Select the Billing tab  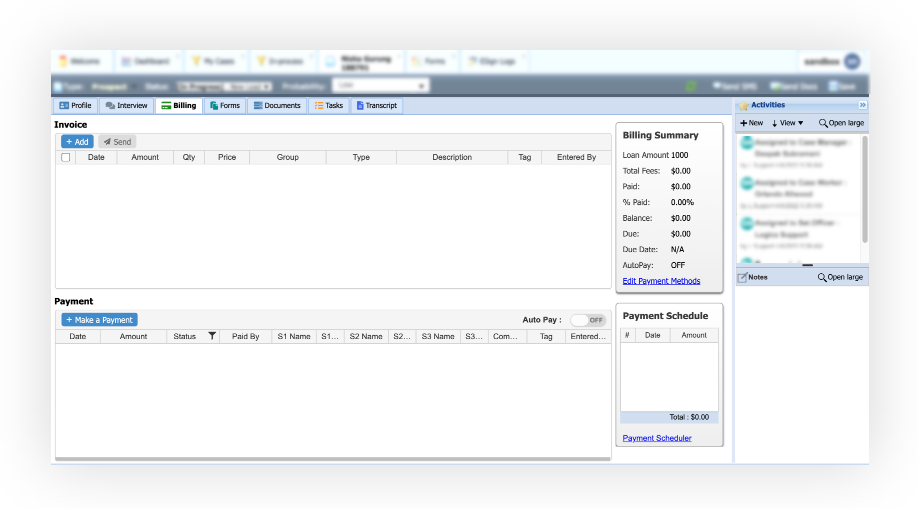click(179, 106)
